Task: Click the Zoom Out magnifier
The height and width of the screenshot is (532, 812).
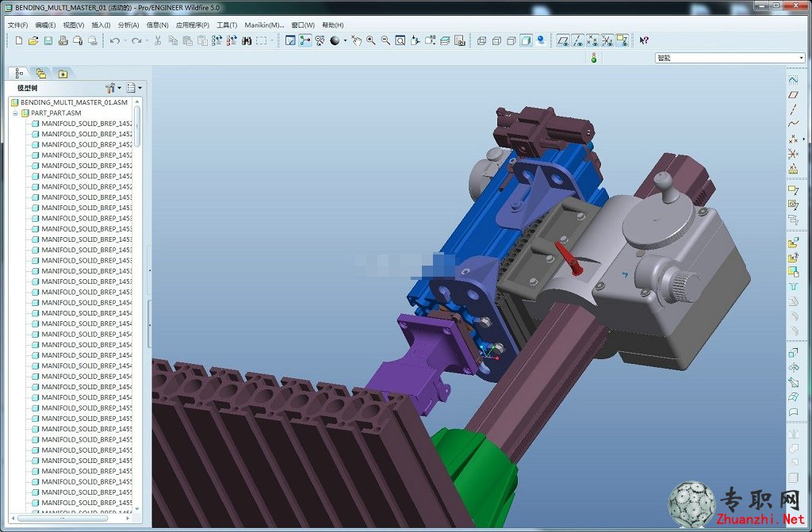Action: tap(385, 40)
